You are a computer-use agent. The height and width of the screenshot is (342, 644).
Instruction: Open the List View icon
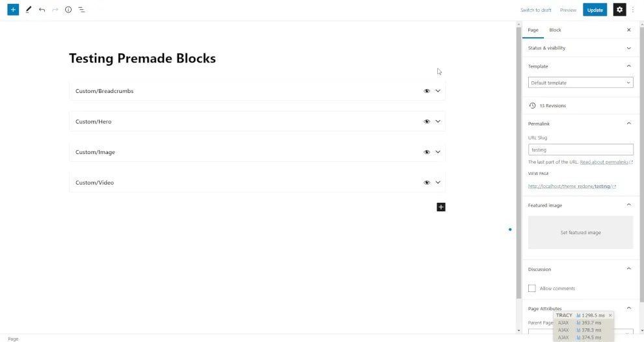coord(81,10)
